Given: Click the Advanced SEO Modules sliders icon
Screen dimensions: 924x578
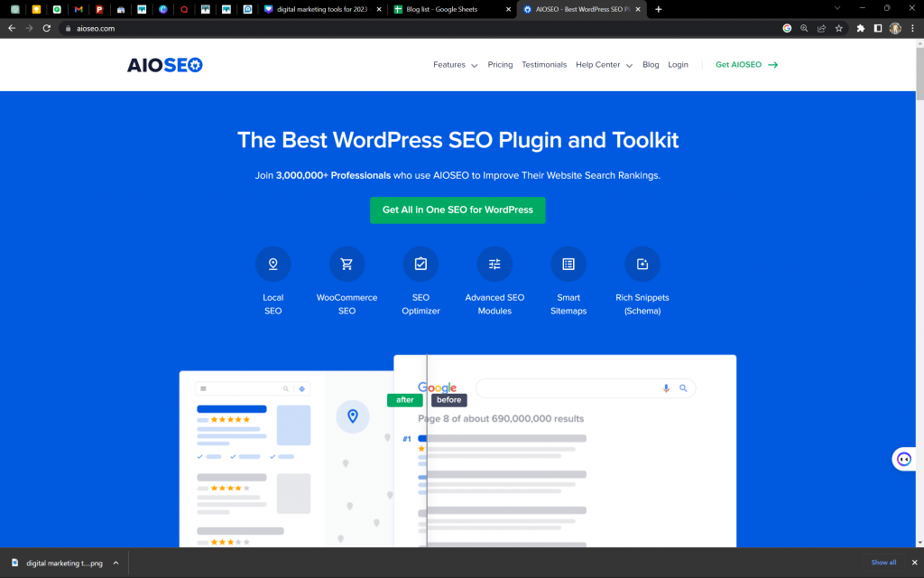Looking at the screenshot, I should [494, 265].
